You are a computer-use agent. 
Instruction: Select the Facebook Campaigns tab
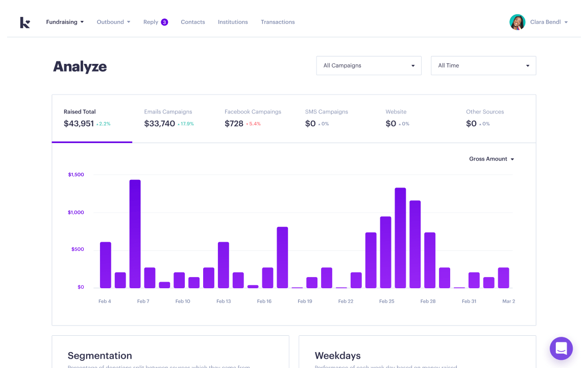click(x=253, y=118)
